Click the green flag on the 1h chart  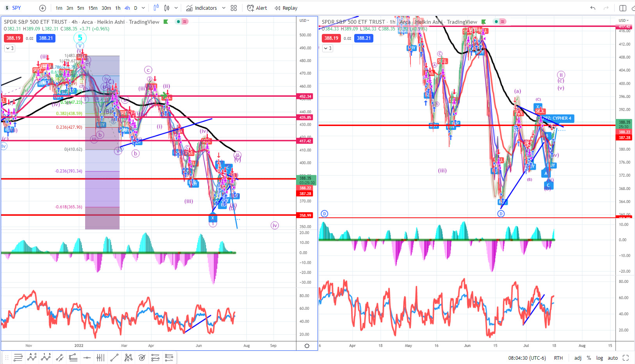tap(484, 22)
